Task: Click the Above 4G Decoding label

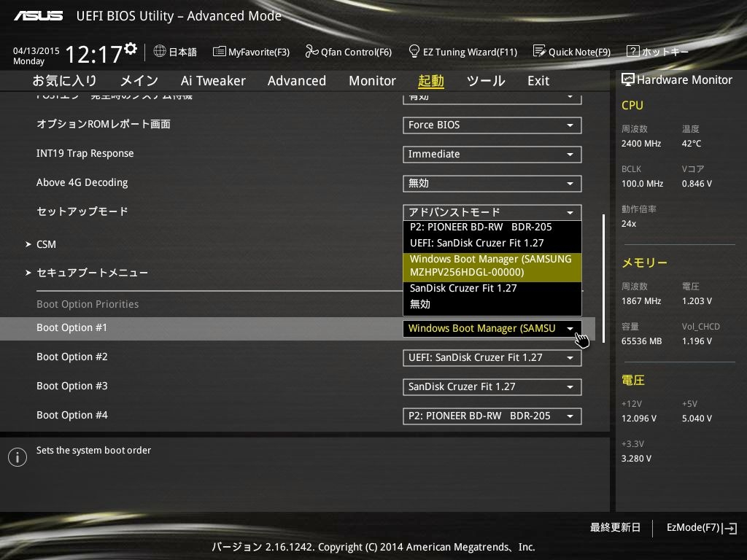Action: point(82,182)
